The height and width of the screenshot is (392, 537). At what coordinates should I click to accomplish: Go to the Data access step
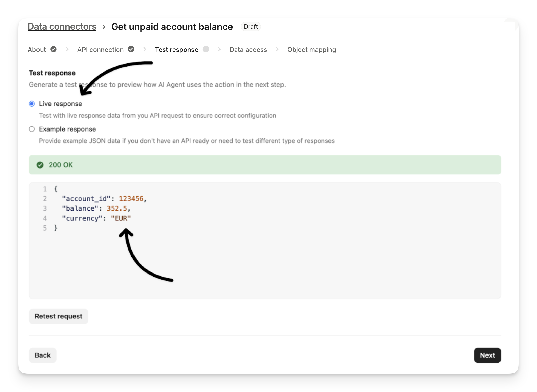(x=248, y=50)
